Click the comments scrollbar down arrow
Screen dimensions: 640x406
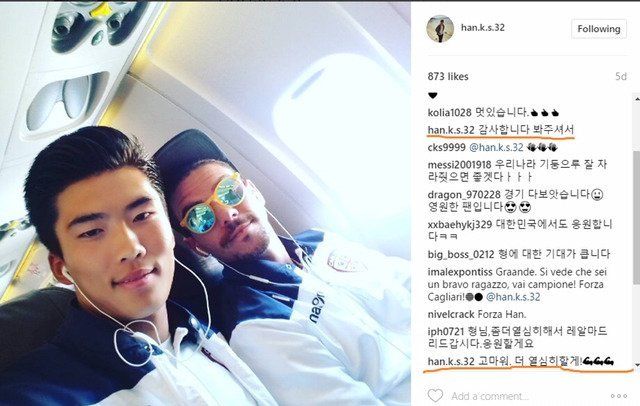(x=637, y=364)
